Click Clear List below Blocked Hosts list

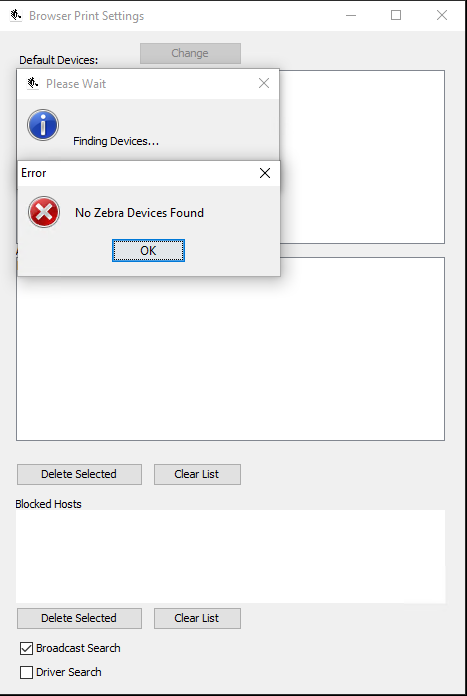pyautogui.click(x=198, y=618)
